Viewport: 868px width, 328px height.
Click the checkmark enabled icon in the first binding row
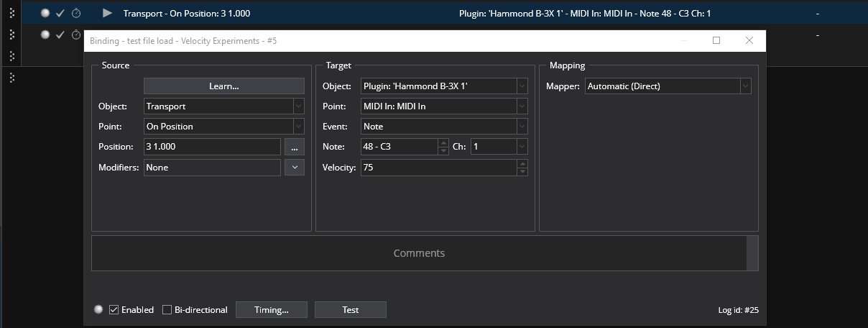[60, 13]
